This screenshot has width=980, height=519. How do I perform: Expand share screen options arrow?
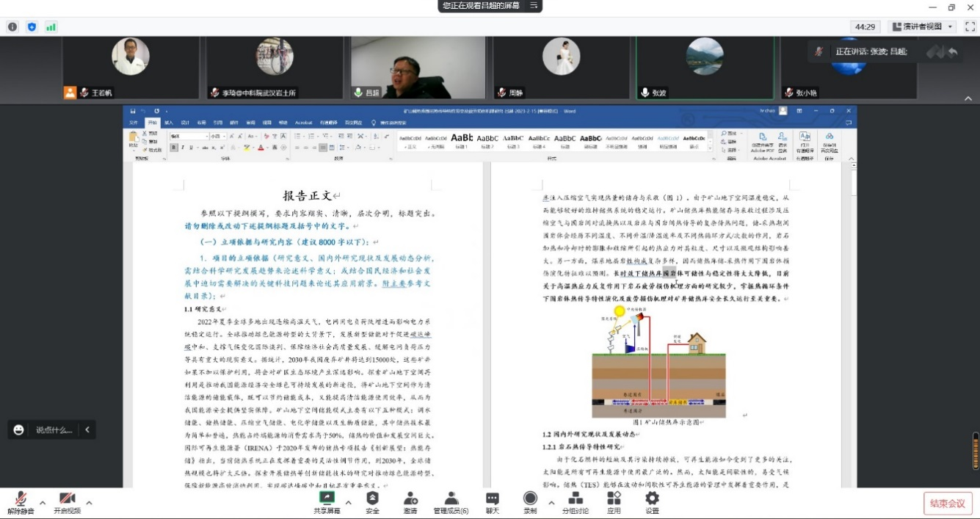pyautogui.click(x=348, y=503)
